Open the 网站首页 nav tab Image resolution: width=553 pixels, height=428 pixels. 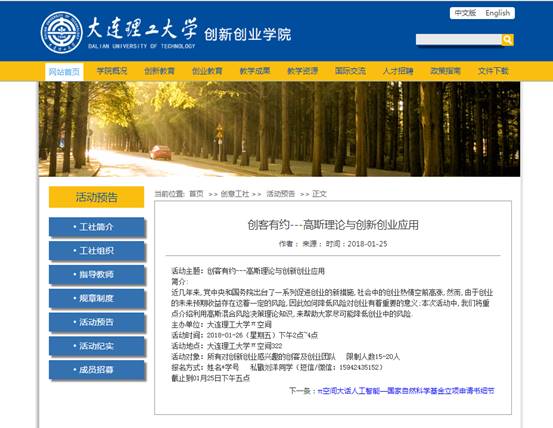tap(64, 72)
